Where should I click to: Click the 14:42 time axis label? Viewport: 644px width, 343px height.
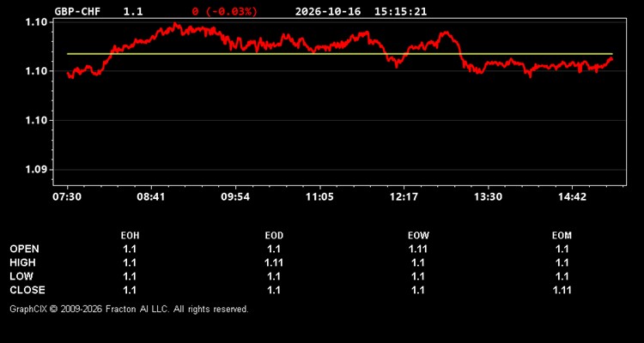(x=572, y=196)
